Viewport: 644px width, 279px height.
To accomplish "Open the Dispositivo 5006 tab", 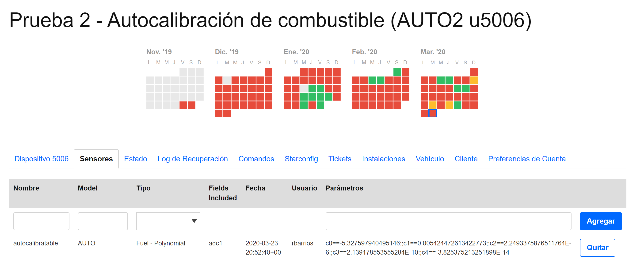I will (42, 159).
